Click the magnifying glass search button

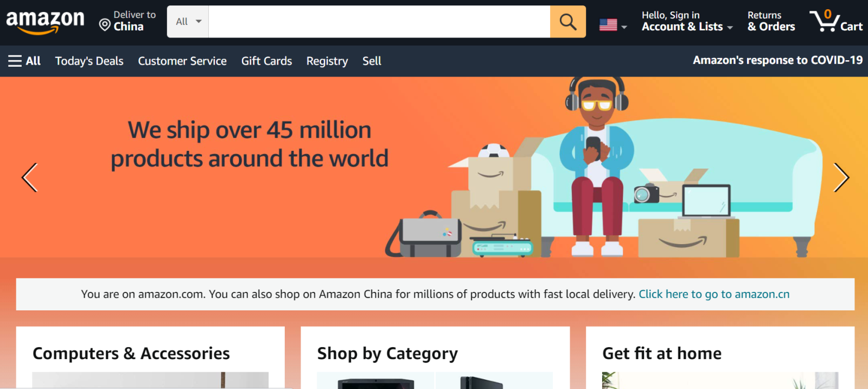(567, 22)
